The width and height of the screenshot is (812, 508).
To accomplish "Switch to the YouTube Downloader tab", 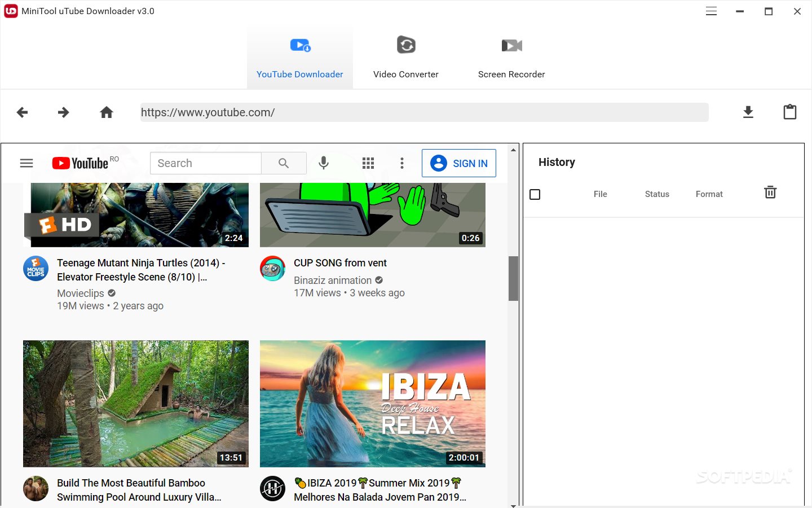I will [x=299, y=56].
